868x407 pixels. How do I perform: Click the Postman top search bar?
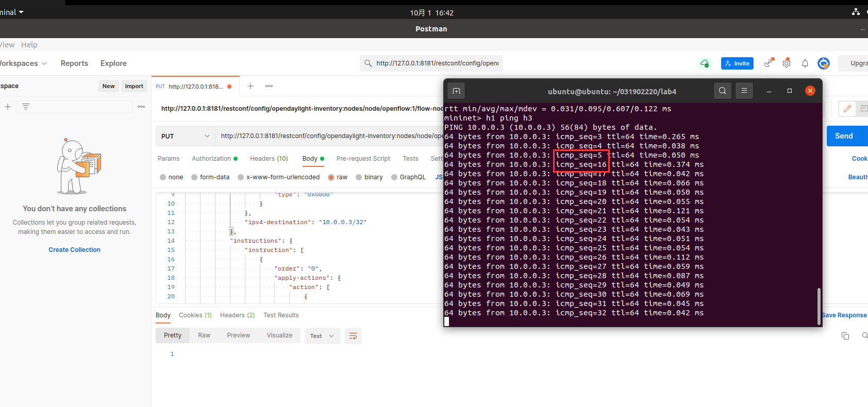coord(431,63)
